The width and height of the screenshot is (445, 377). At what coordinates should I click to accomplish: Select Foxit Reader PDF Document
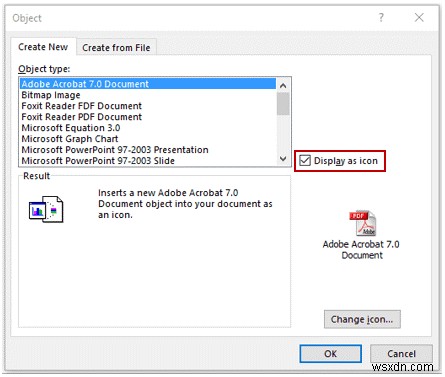coord(148,117)
